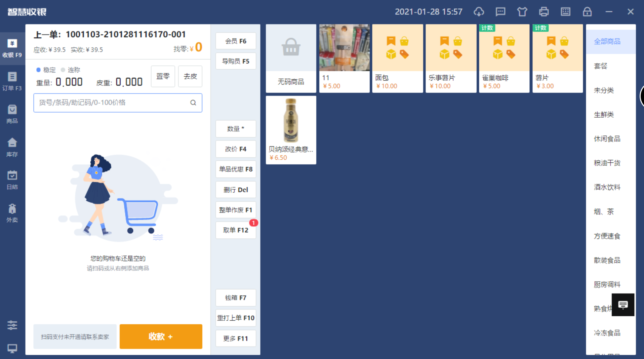Screen dimensions: 644x359
Task: Open the printer icon in title bar
Action: [544, 12]
